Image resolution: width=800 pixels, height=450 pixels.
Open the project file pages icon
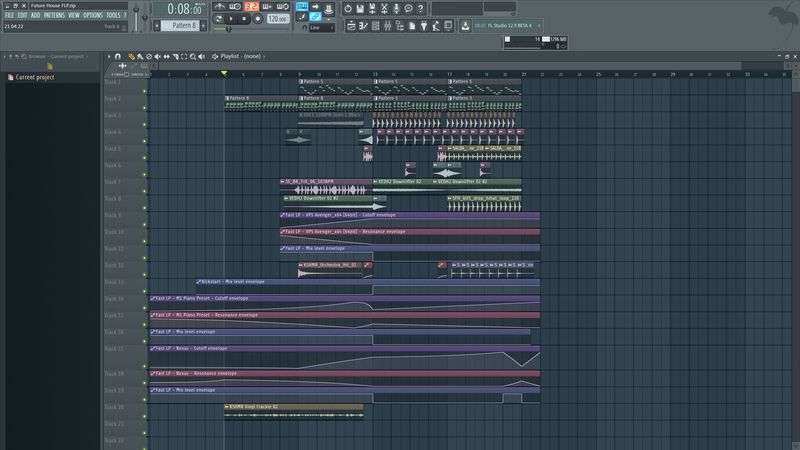click(412, 26)
